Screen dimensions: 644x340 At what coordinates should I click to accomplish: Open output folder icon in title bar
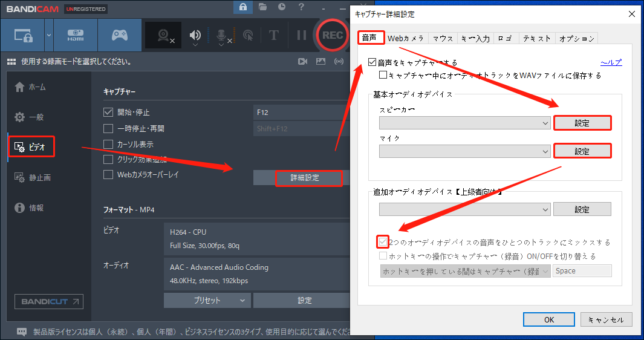click(263, 7)
